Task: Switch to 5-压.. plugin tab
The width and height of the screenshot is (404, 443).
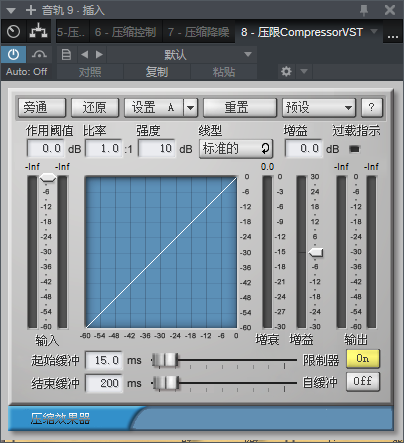Action: point(71,32)
